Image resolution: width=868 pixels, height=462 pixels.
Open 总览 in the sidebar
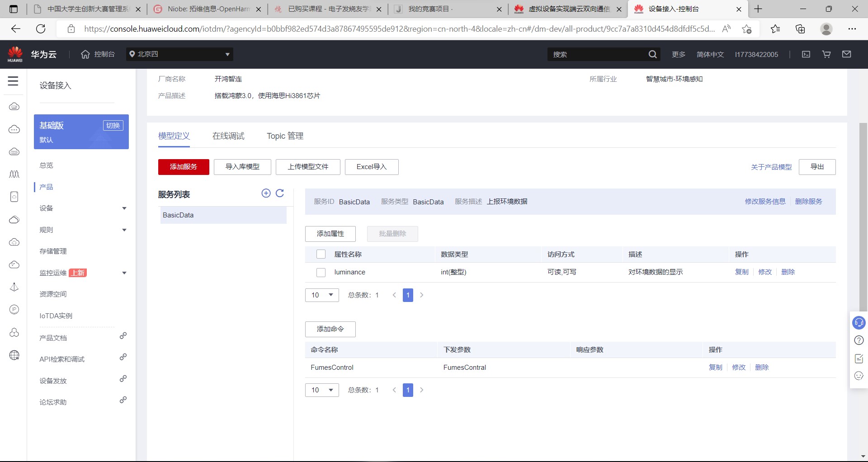[46, 165]
